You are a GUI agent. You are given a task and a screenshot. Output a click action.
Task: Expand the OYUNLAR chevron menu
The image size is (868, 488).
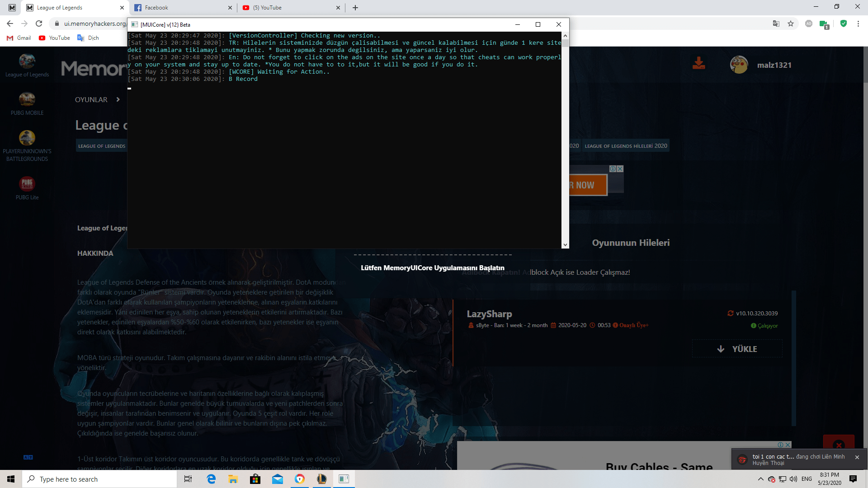click(118, 99)
